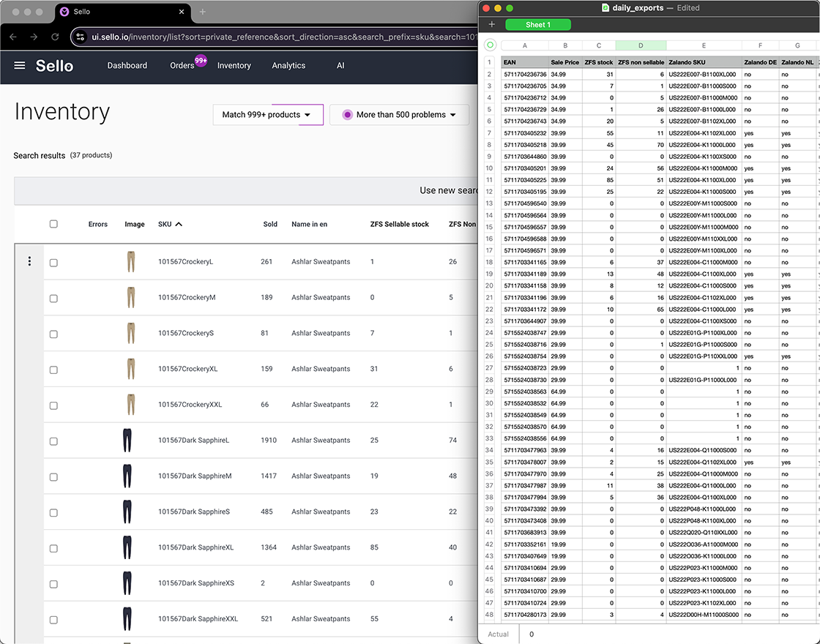Check the checkbox for 101567Dark SapphireM
The height and width of the screenshot is (644, 820).
pyautogui.click(x=53, y=476)
